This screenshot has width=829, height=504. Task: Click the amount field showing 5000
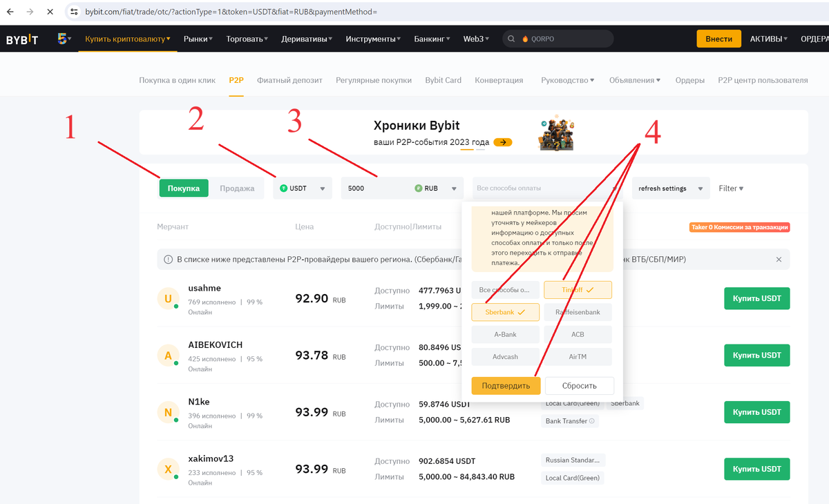click(377, 188)
